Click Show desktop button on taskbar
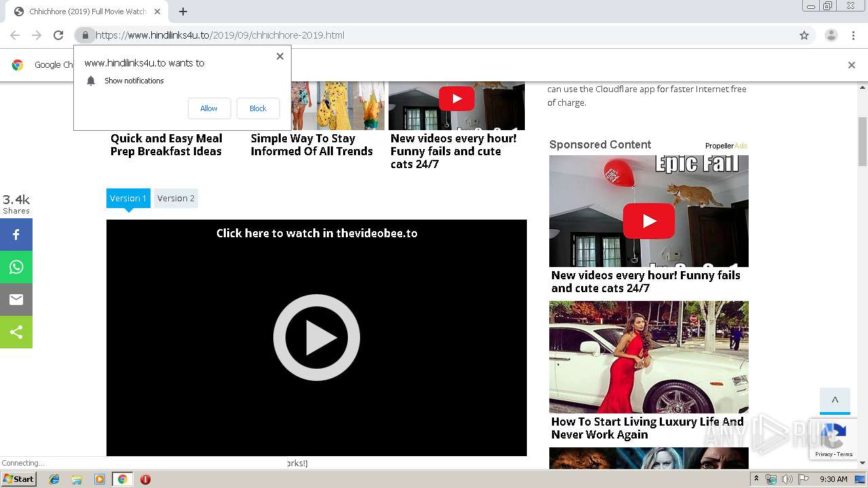The width and height of the screenshot is (868, 488). [861, 479]
